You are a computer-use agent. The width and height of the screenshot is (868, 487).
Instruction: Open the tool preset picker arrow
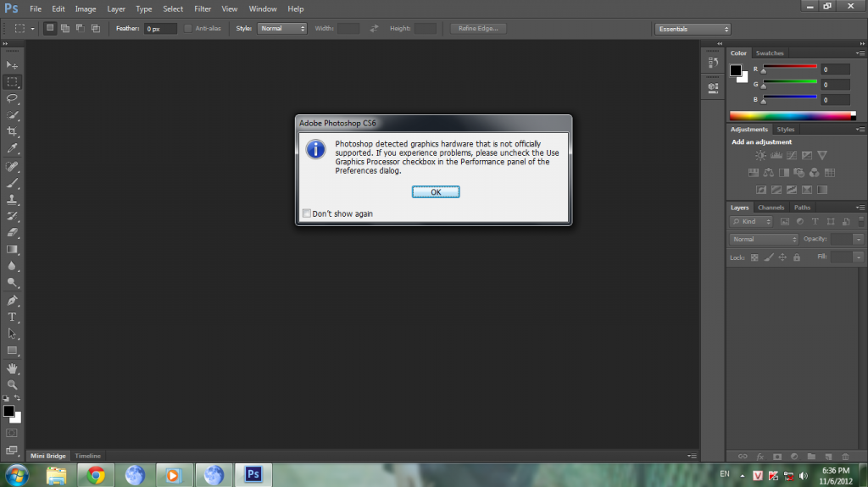(x=33, y=29)
